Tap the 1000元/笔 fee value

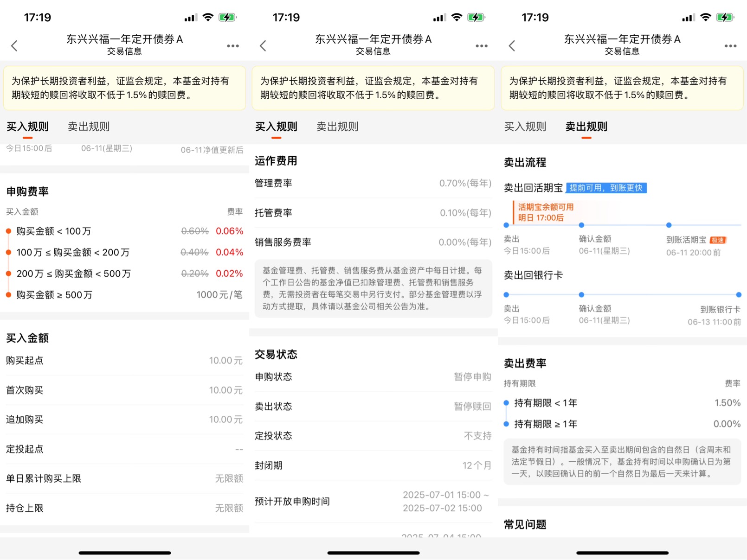tap(219, 295)
